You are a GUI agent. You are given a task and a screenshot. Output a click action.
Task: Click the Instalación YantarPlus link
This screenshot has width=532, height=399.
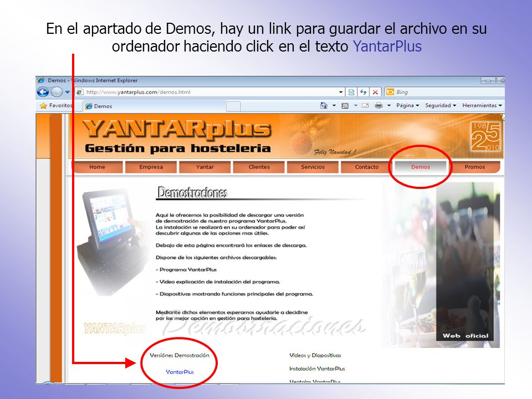click(317, 369)
